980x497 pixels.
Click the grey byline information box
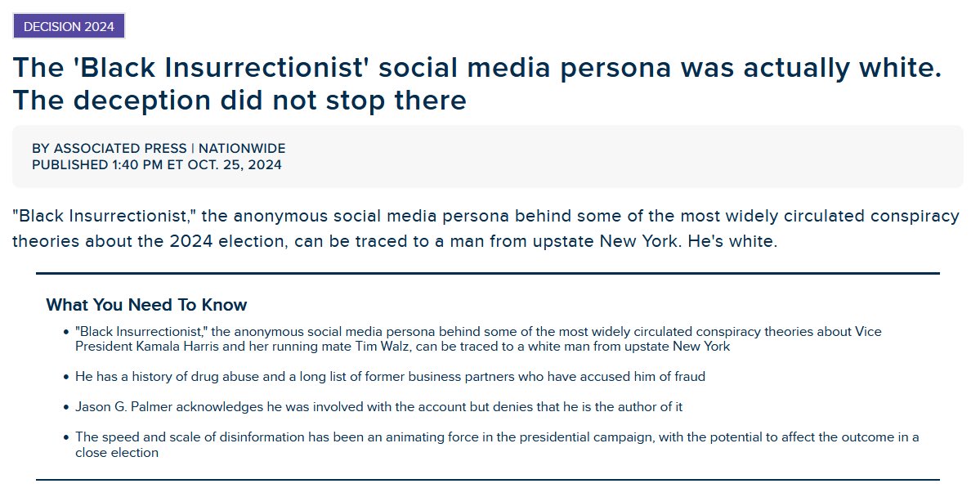point(487,156)
